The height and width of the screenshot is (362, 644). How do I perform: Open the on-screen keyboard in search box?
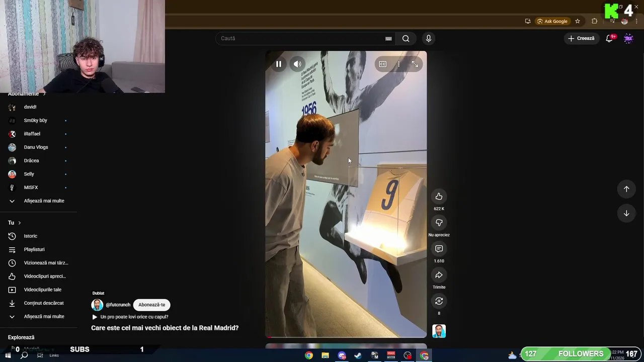click(x=388, y=38)
